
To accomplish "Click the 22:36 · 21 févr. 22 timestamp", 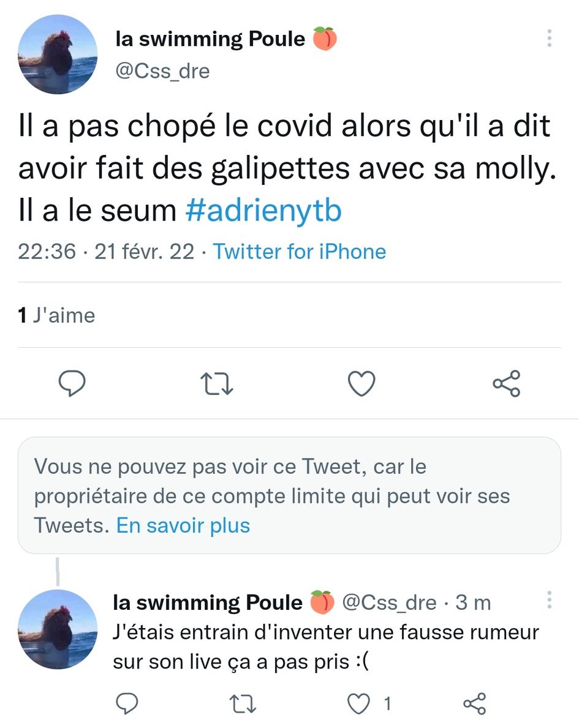I will point(106,252).
